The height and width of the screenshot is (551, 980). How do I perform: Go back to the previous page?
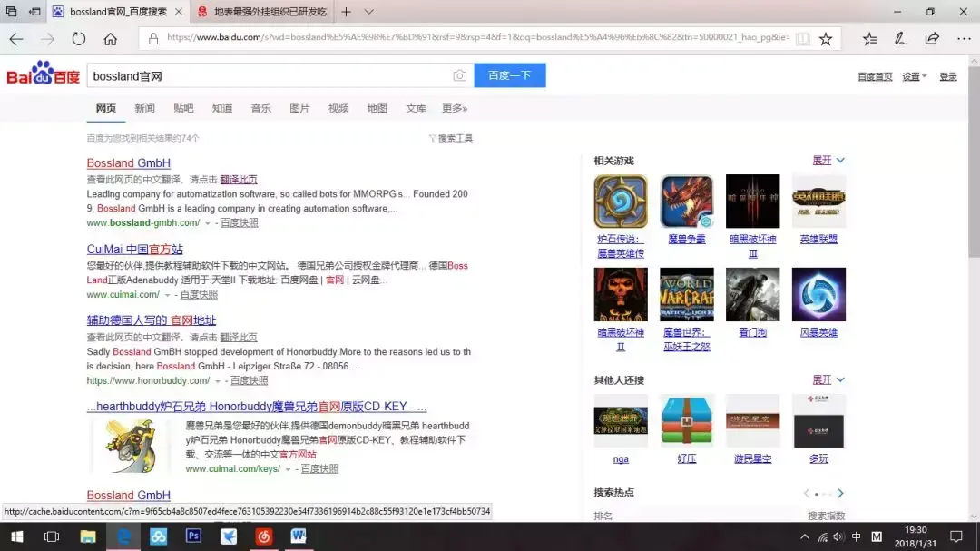tap(16, 39)
